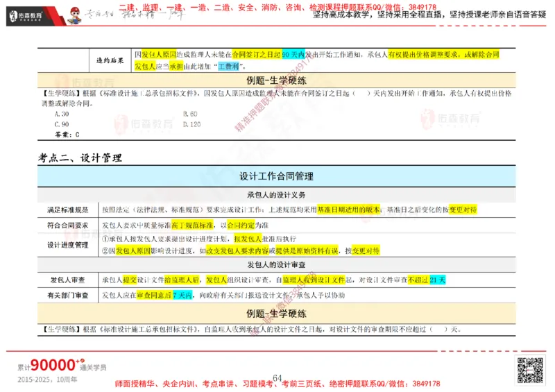The image size is (555, 392).
Task: Select answer option A. 30
Action: coord(62,114)
